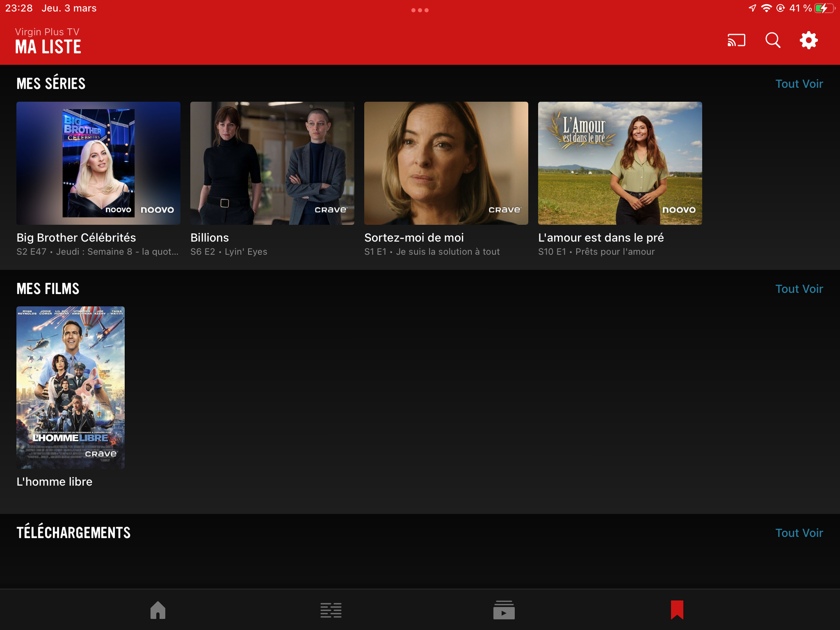Select the L'amour est dans le pré title
Viewport: 840px width, 630px height.
click(x=601, y=237)
